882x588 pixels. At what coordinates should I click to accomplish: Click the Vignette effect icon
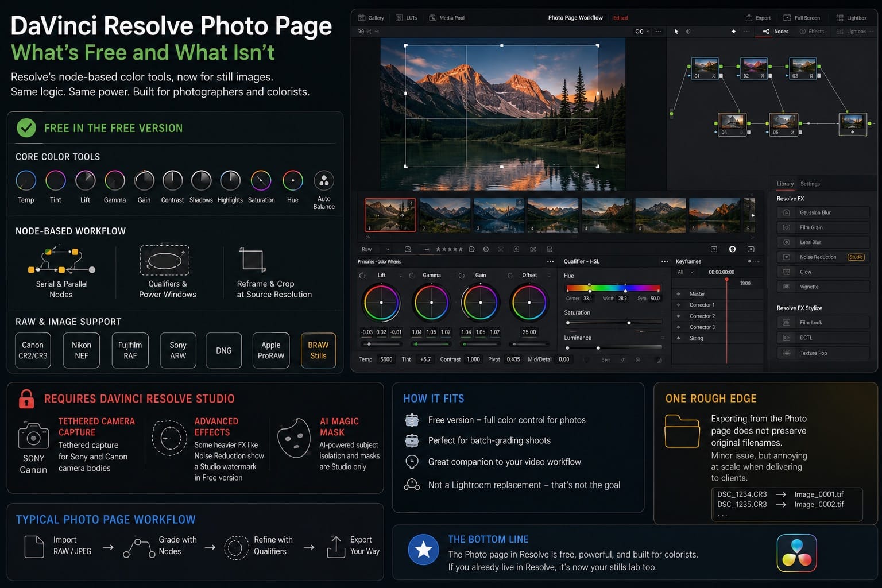point(786,287)
